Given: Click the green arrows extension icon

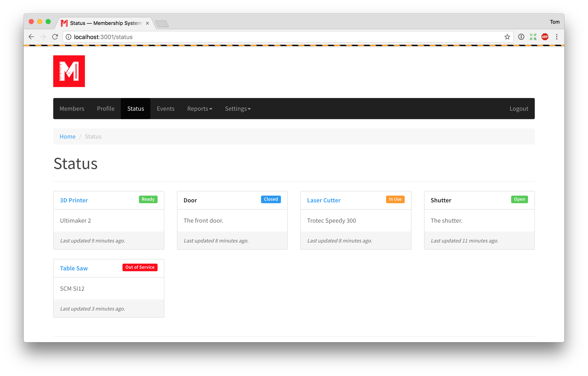Looking at the screenshot, I should click(533, 37).
